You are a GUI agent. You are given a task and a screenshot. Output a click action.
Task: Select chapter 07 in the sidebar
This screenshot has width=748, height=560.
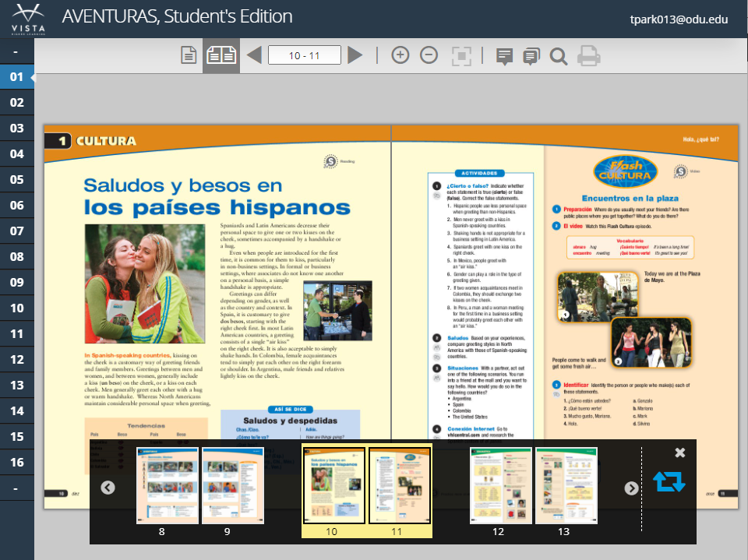coord(17,231)
